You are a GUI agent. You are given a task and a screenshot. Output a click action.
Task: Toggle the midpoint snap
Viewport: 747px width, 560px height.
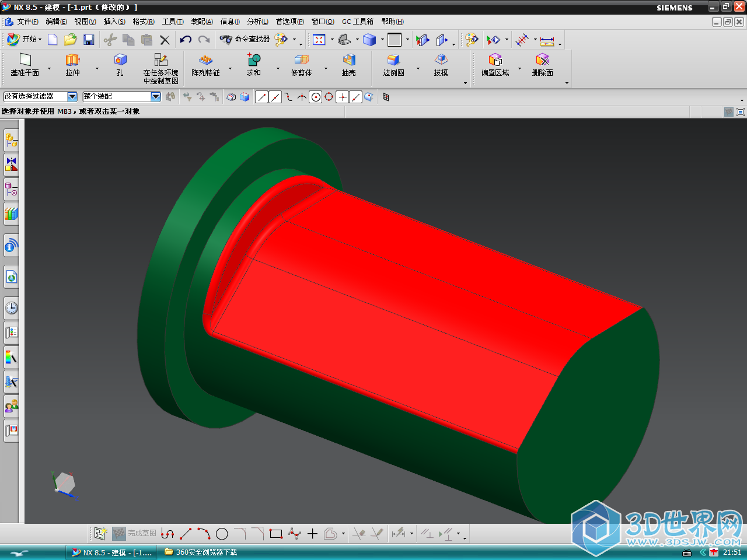[x=275, y=97]
